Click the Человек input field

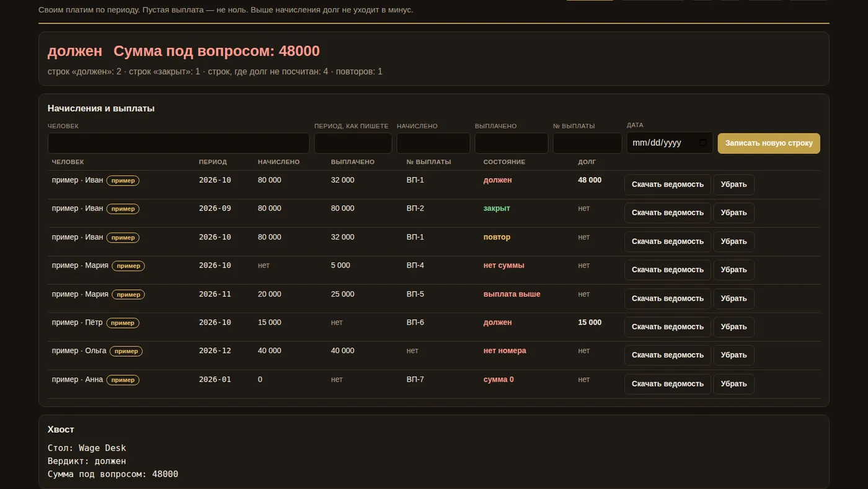click(179, 143)
